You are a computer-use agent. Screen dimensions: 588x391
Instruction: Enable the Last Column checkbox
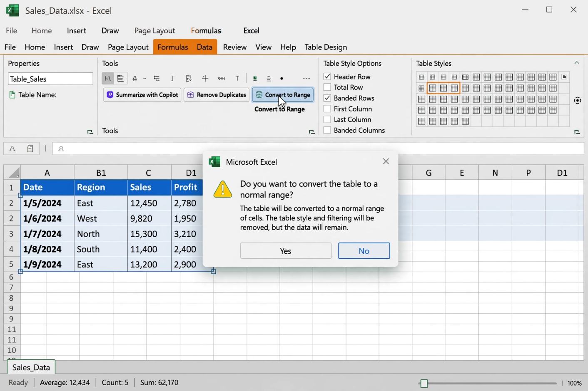[x=327, y=119]
